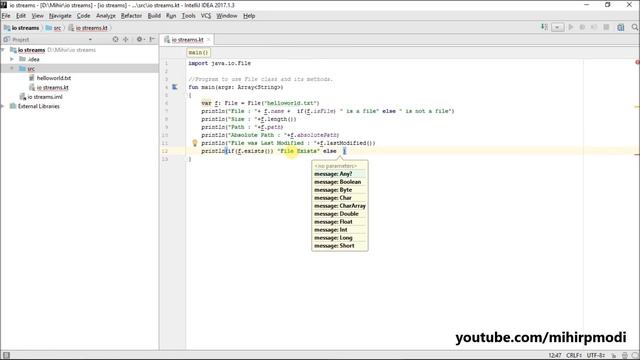Open the Build menu

click(154, 16)
